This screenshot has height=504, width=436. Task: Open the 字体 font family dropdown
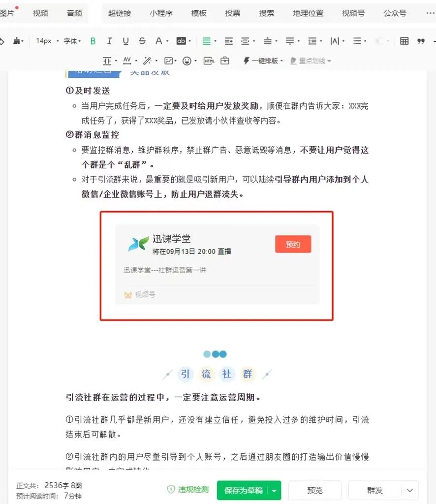click(x=70, y=41)
